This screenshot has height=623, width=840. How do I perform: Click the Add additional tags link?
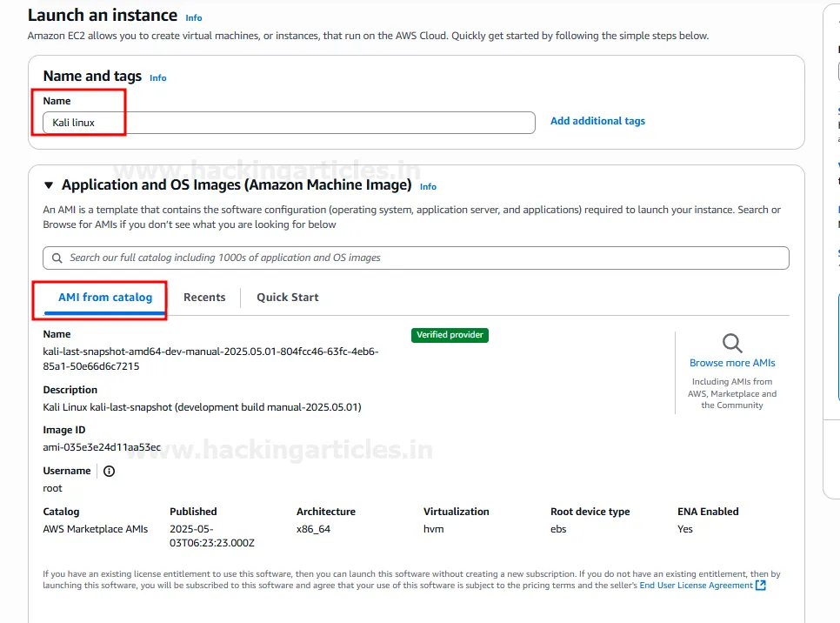pyautogui.click(x=597, y=121)
